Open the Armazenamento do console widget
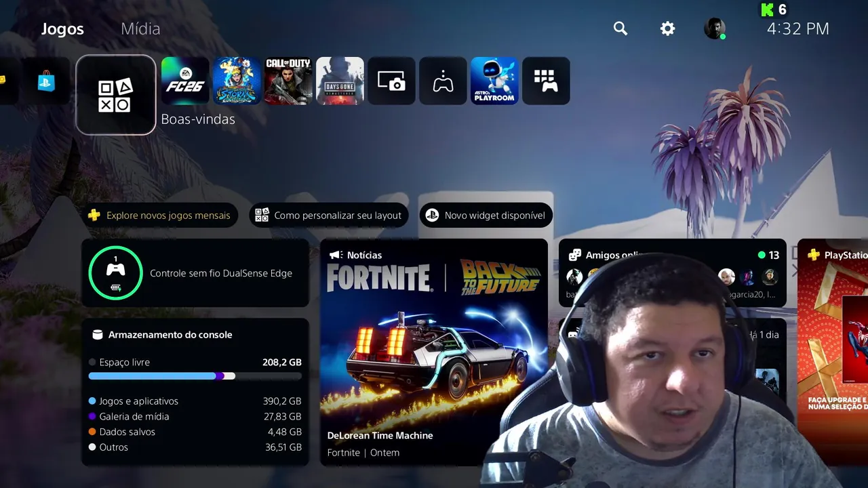The height and width of the screenshot is (488, 868). [195, 392]
